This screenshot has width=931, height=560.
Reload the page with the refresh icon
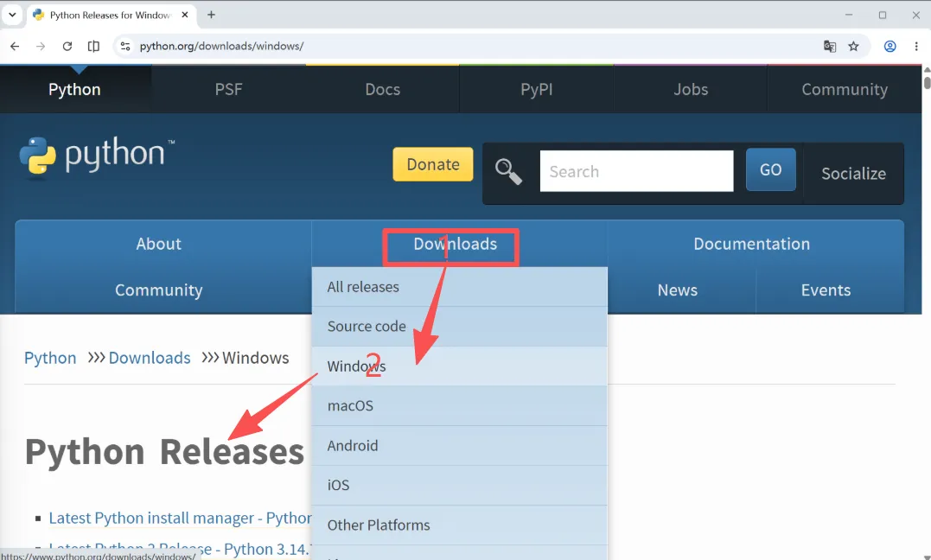pyautogui.click(x=67, y=47)
